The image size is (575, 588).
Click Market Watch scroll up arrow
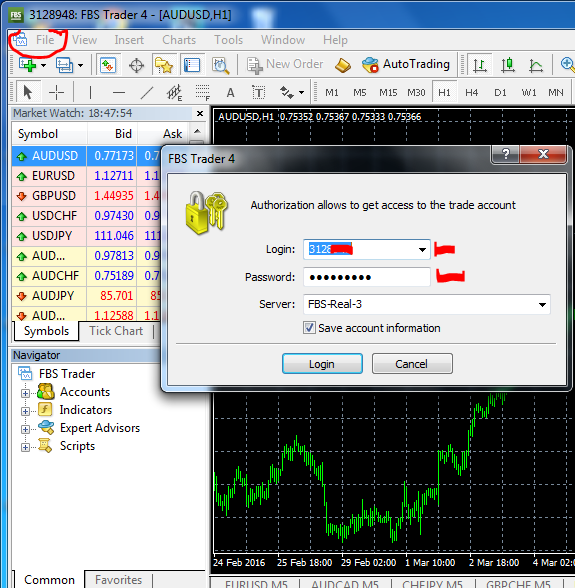197,131
